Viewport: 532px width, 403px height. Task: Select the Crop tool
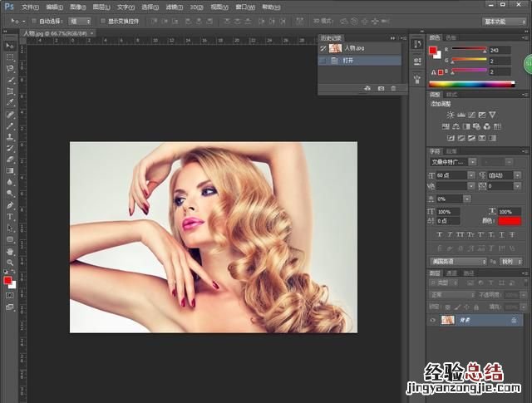point(10,91)
